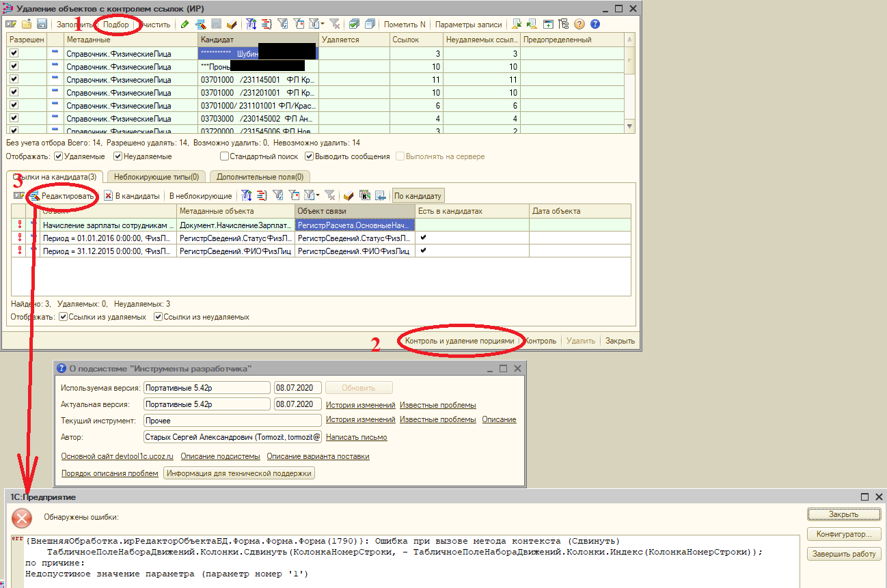Click the yellow question mark help icon
The height and width of the screenshot is (588, 887).
(579, 24)
